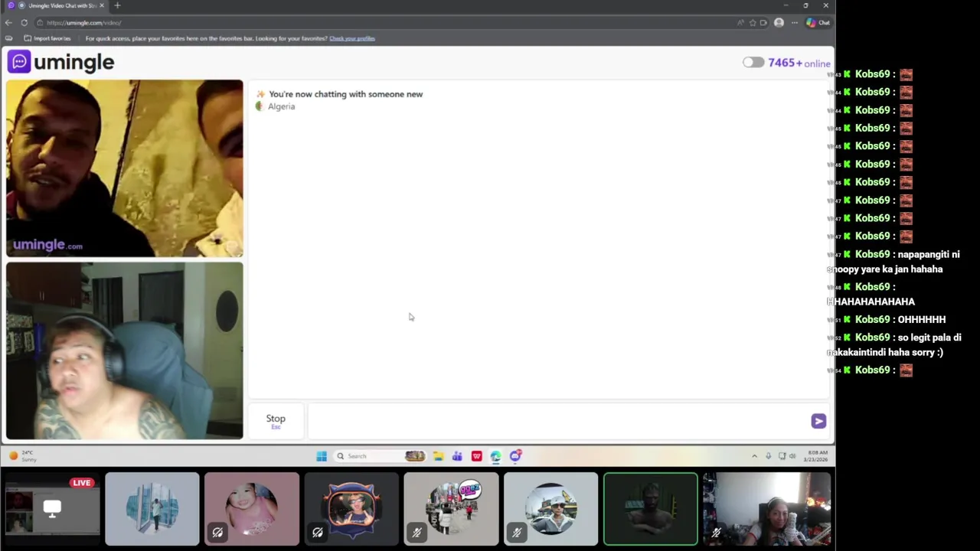This screenshot has height=551, width=980.
Task: Click the muted mic icon on ggez tile
Action: pos(416,533)
